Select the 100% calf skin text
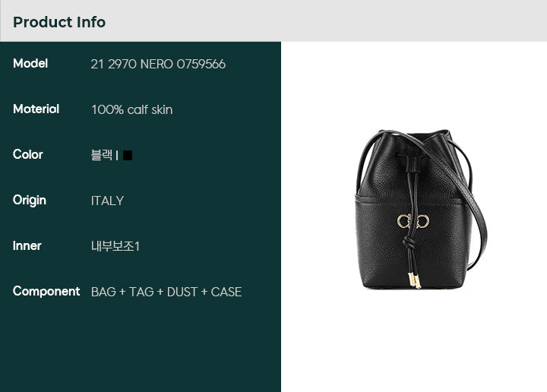Viewport: 547px width, 392px height. [132, 110]
